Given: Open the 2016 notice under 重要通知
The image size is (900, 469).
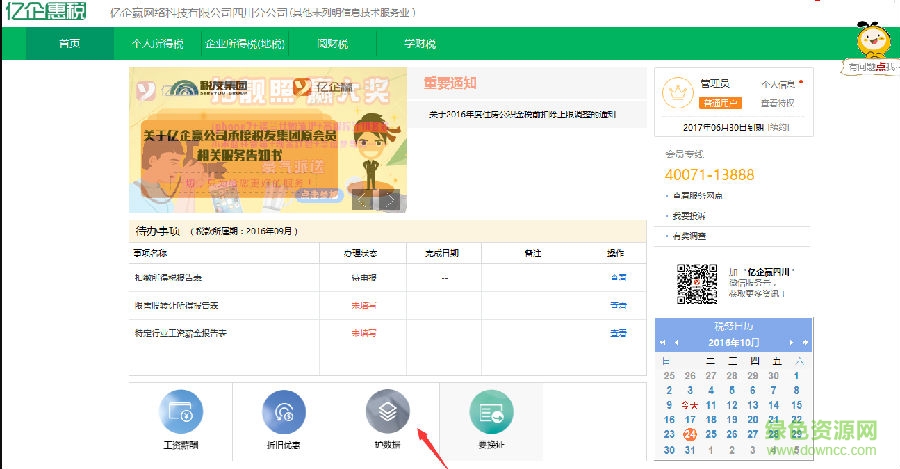Looking at the screenshot, I should 522,114.
